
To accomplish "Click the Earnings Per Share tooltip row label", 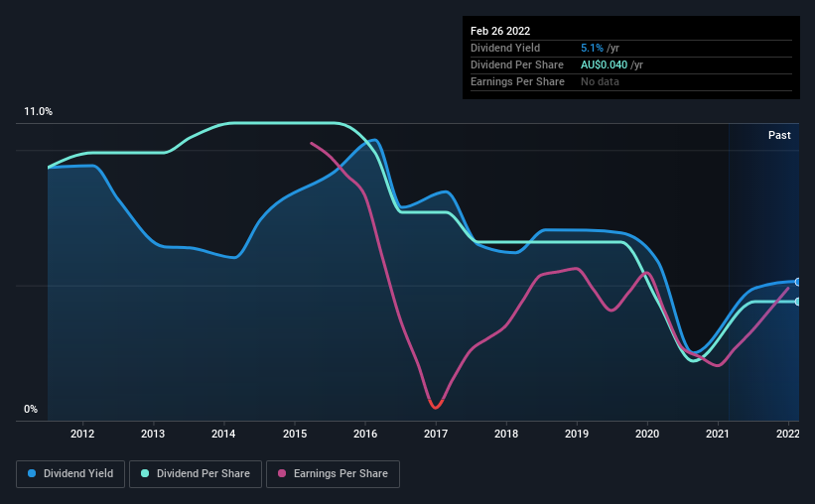I will (517, 81).
